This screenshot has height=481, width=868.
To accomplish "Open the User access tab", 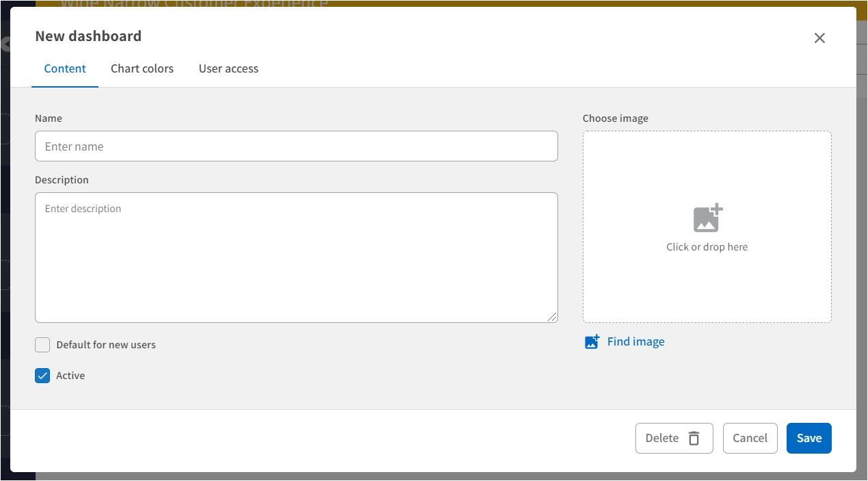I will coord(228,68).
